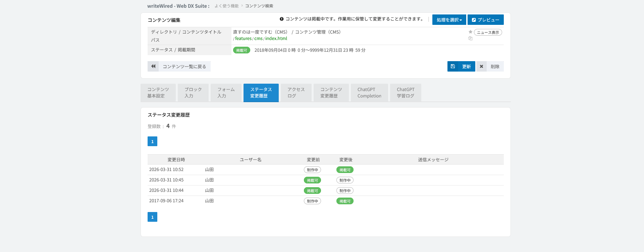
Task: Open the 処理を選択 dropdown
Action: (449, 20)
